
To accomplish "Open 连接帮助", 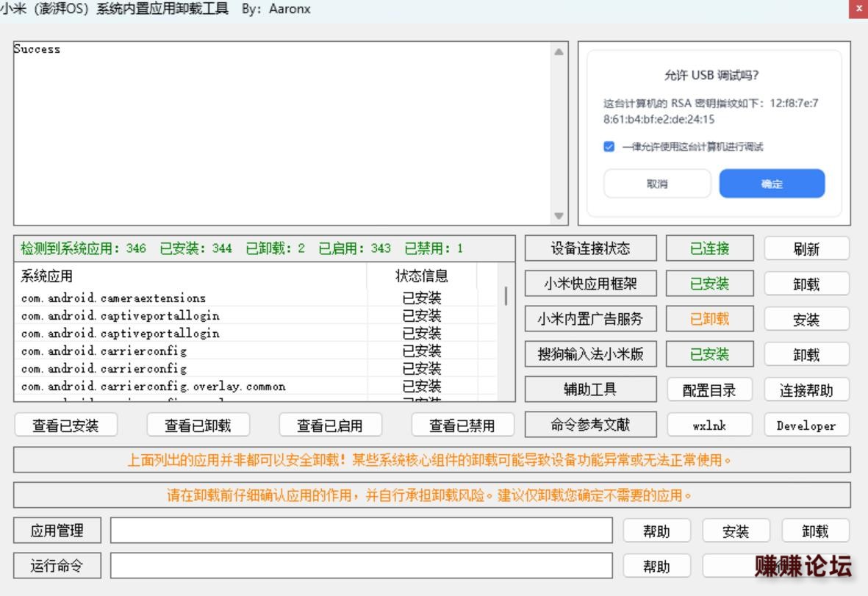I will click(x=806, y=390).
